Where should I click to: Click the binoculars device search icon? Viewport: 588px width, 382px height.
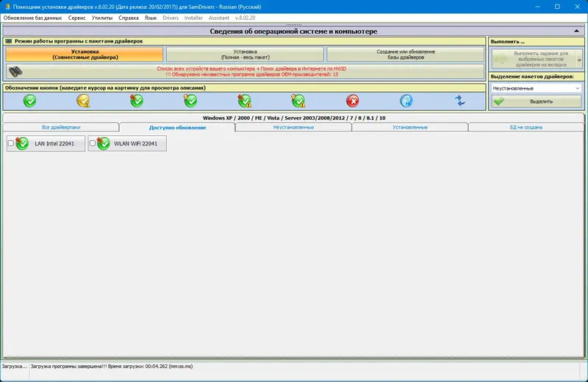click(x=15, y=71)
